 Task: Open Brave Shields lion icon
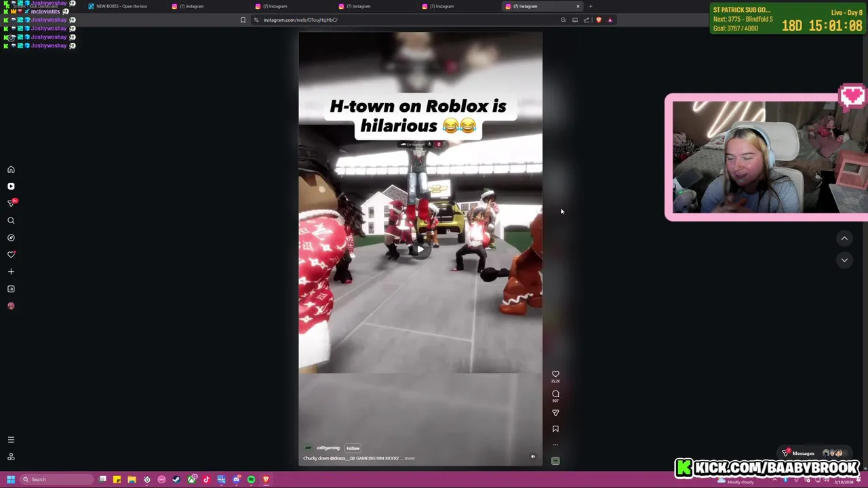pos(599,20)
